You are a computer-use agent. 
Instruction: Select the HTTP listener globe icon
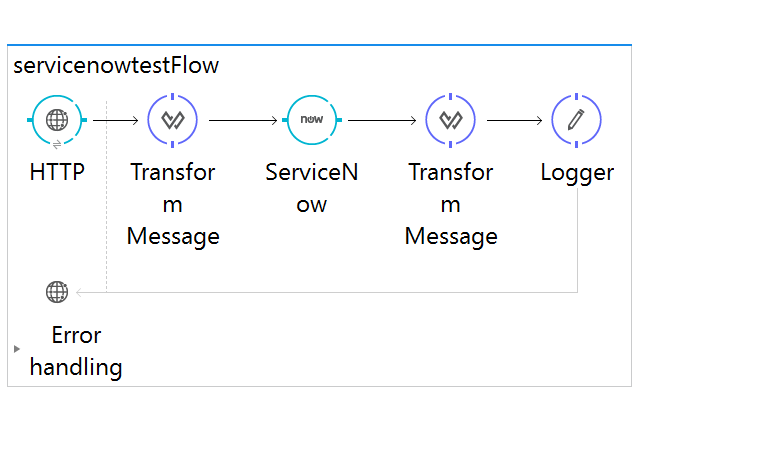[x=57, y=120]
